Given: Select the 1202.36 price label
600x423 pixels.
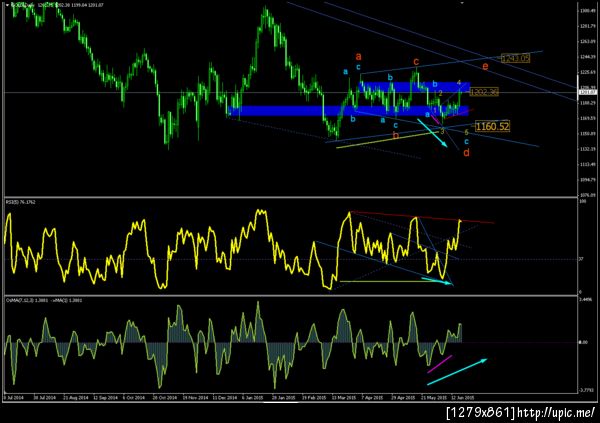Looking at the screenshot, I should tap(484, 92).
